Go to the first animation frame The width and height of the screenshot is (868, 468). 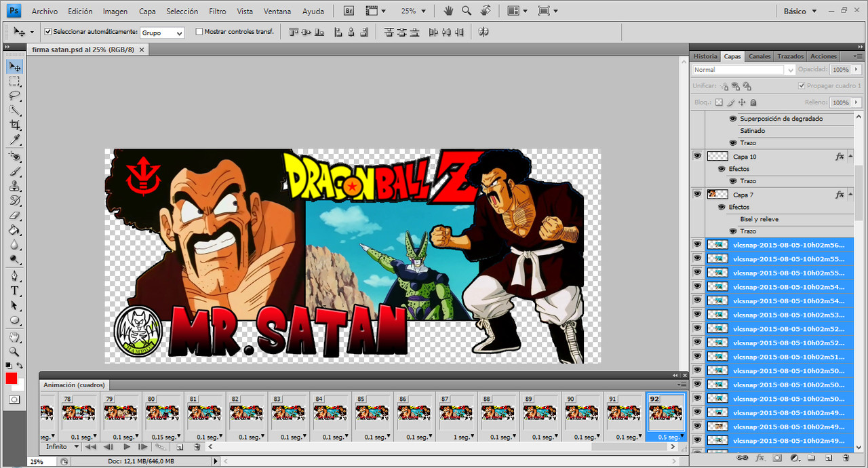[x=90, y=447]
